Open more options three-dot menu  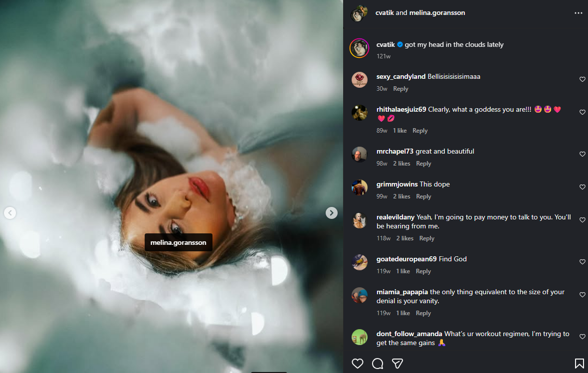(578, 13)
